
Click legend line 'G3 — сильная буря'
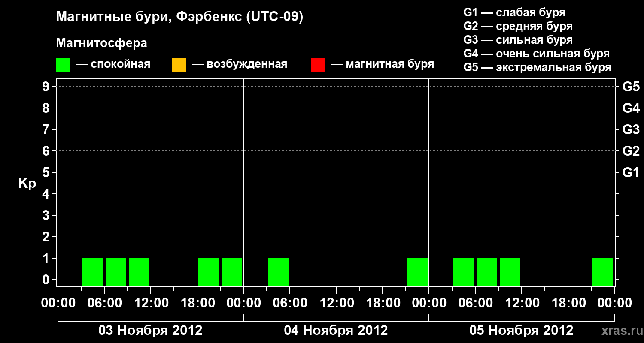pyautogui.click(x=518, y=40)
